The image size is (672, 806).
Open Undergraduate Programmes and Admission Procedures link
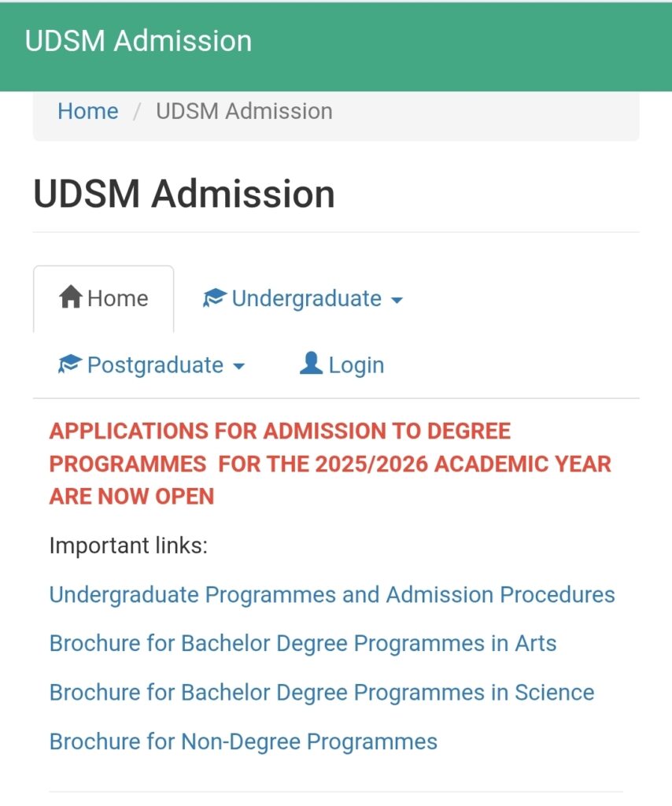pos(332,595)
